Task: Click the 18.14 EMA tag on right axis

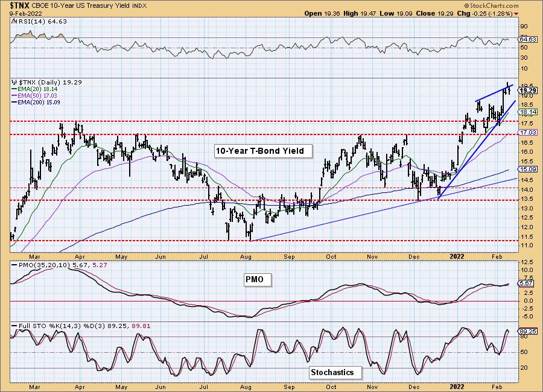Action: coord(528,112)
